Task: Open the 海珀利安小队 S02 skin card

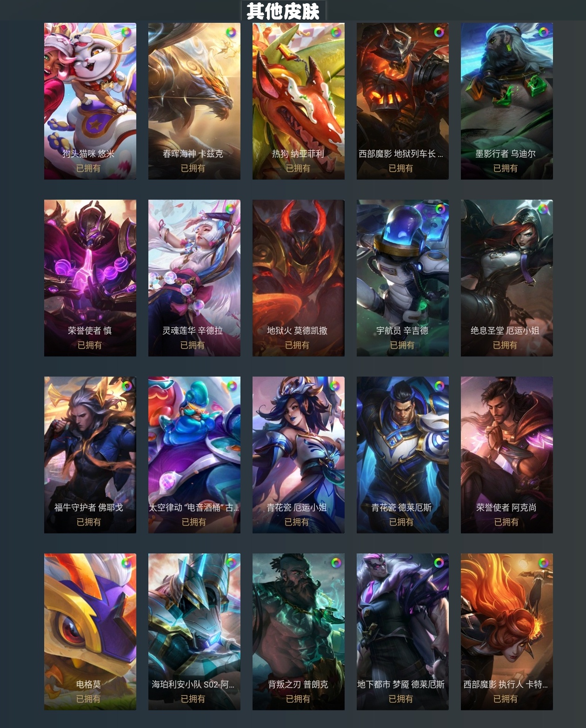Action: (194, 632)
